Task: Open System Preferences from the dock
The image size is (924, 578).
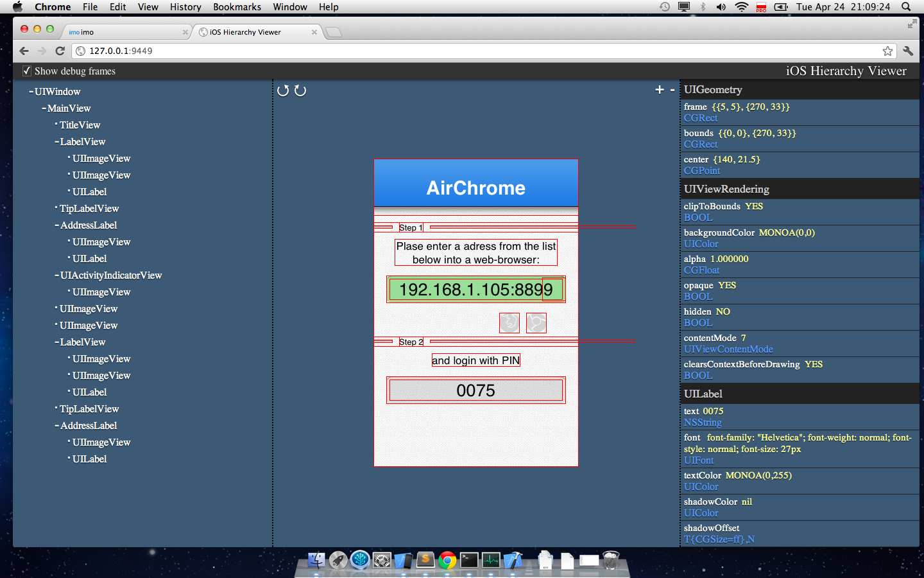Action: coord(382,560)
